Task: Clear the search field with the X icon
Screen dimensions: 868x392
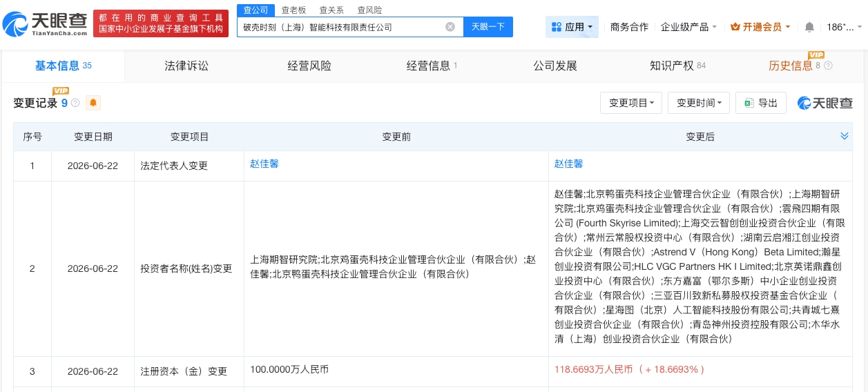Action: pyautogui.click(x=450, y=27)
